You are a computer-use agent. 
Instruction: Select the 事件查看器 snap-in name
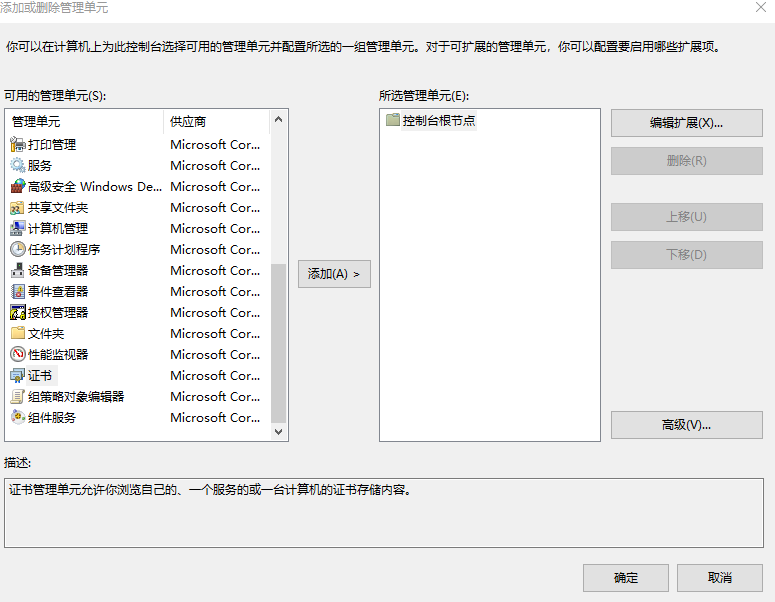(58, 292)
